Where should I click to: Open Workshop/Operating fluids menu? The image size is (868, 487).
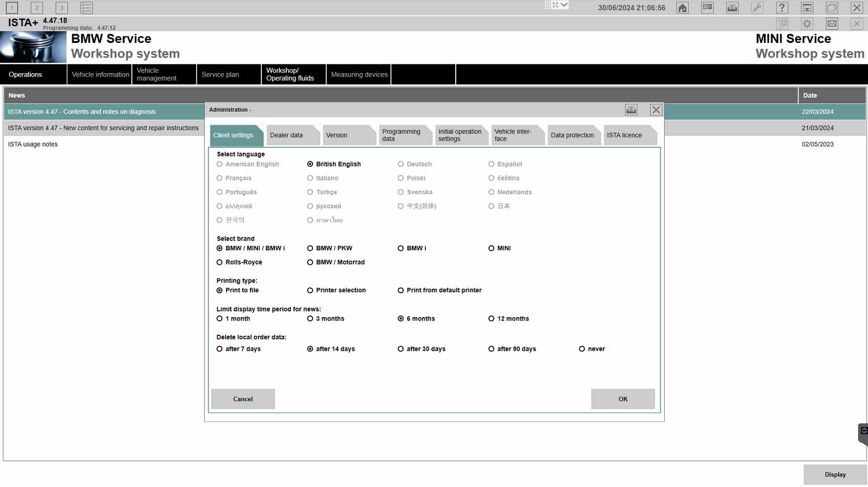coord(294,75)
